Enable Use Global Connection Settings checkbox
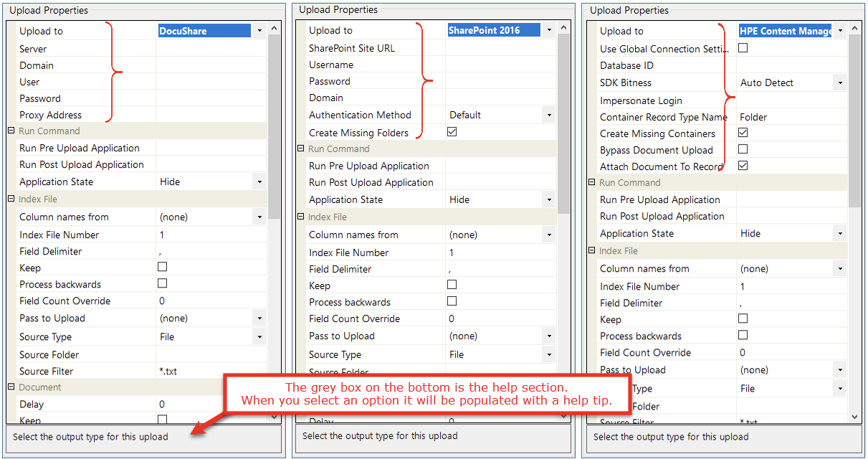Image resolution: width=868 pixels, height=459 pixels. click(743, 48)
